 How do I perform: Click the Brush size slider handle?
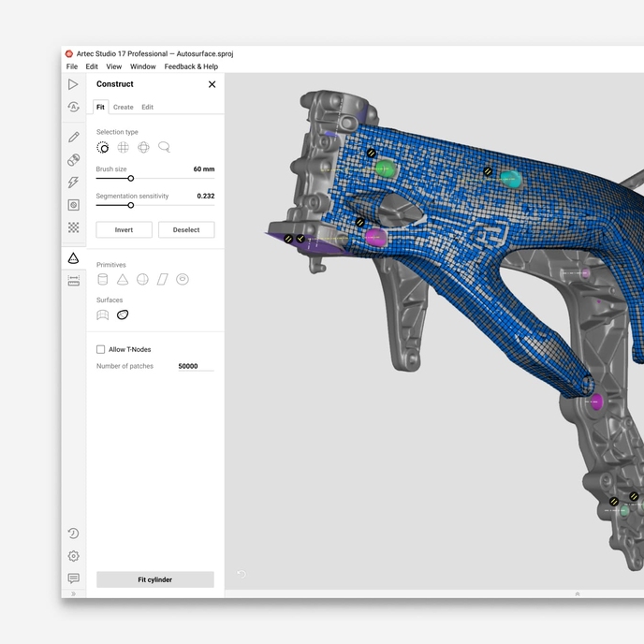pyautogui.click(x=131, y=178)
